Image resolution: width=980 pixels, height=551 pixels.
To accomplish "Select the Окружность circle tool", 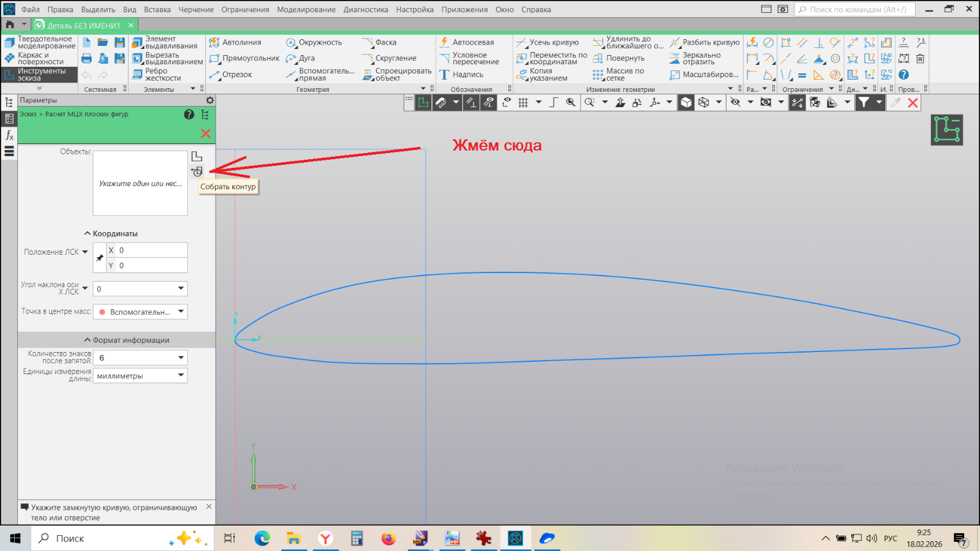I will tap(314, 42).
